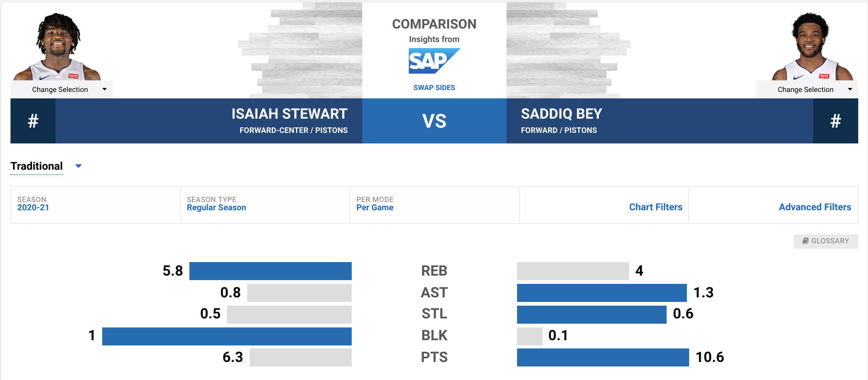Click the Swap Sides link
This screenshot has width=868, height=380.
click(434, 87)
